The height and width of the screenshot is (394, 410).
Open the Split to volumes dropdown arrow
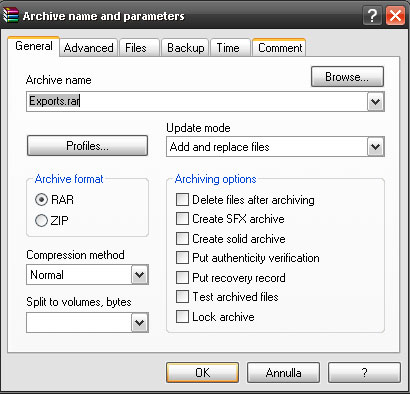coord(139,323)
